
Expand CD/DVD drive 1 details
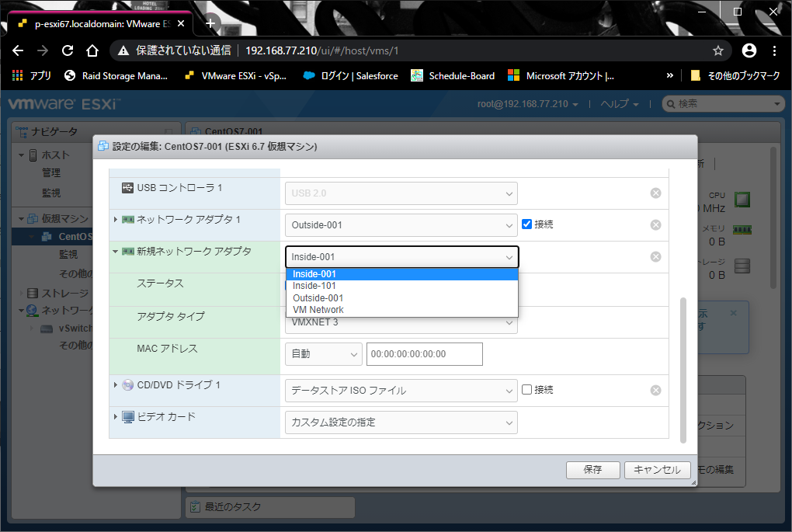pyautogui.click(x=115, y=385)
